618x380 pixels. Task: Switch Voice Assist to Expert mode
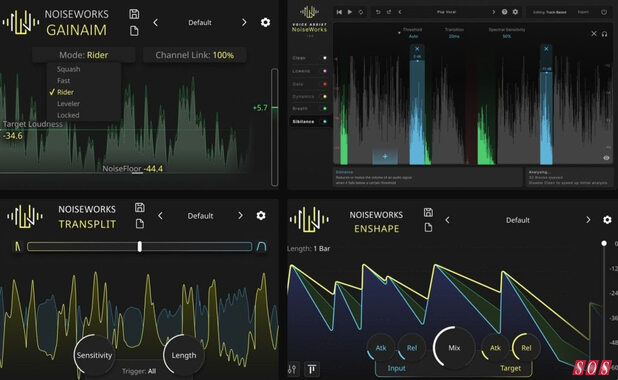[583, 12]
